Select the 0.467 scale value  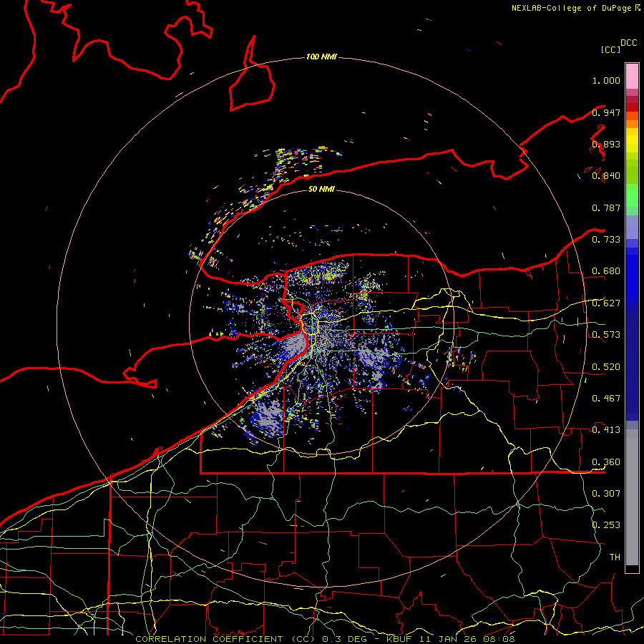606,399
